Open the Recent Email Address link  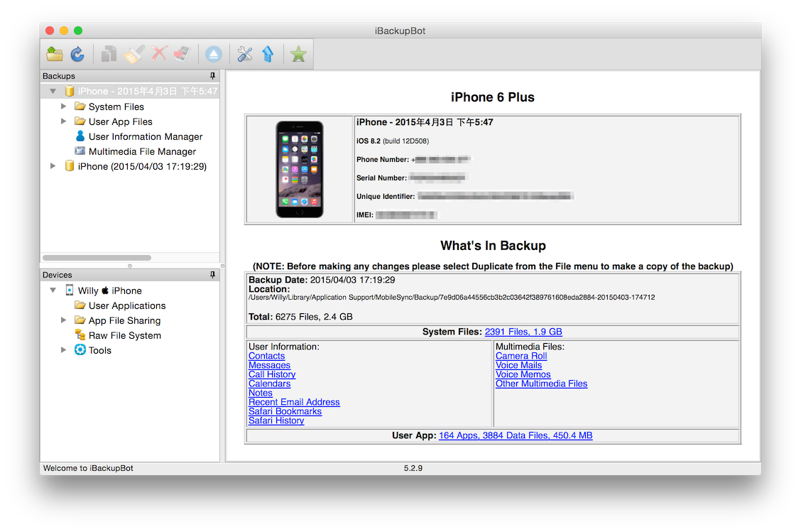pos(294,402)
